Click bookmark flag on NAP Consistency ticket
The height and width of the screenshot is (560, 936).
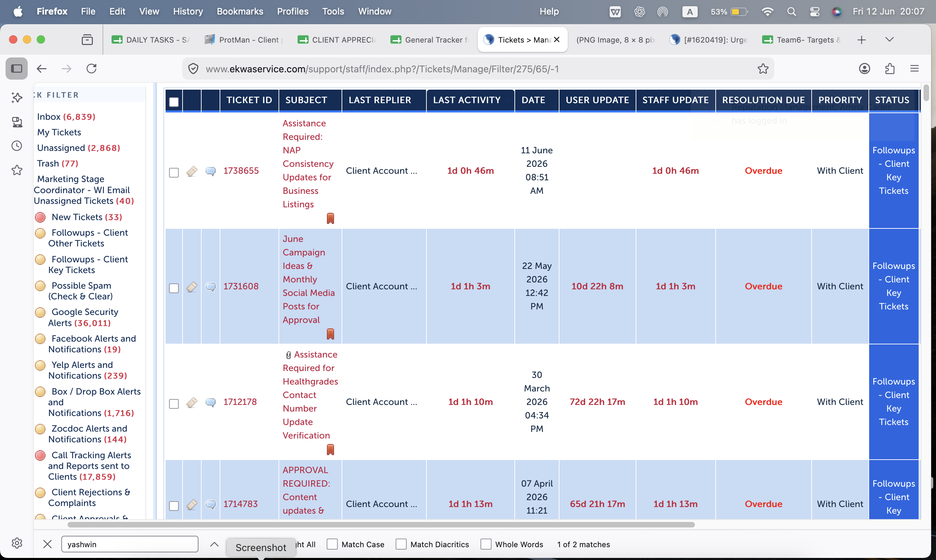click(330, 218)
